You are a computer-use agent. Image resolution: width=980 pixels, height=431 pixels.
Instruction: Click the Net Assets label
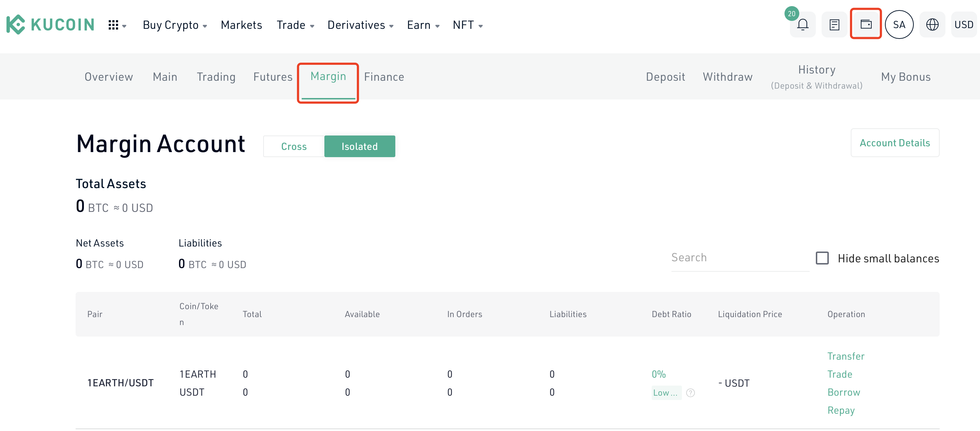(100, 243)
